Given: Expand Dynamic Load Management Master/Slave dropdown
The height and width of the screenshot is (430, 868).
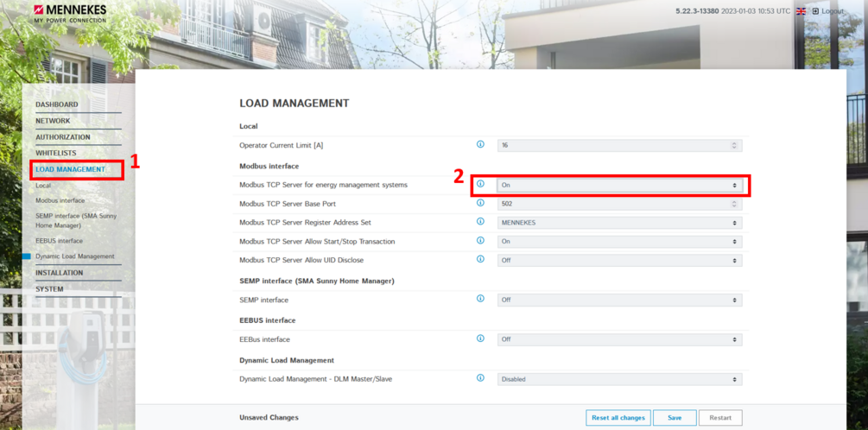Looking at the screenshot, I should coord(618,379).
